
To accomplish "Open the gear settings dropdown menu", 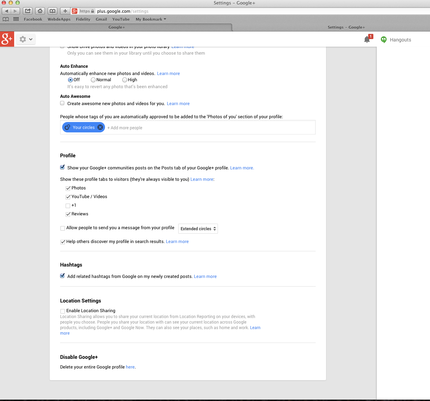I will (x=26, y=39).
